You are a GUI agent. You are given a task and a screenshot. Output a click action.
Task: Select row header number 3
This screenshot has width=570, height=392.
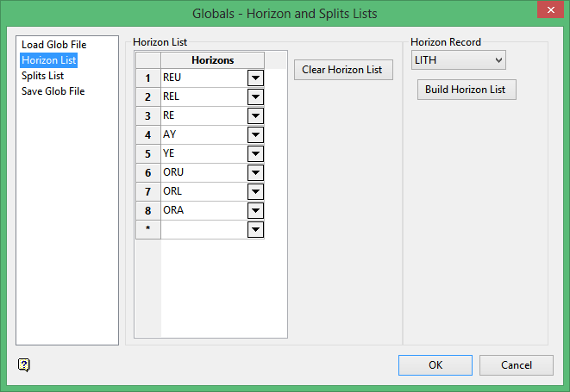click(148, 115)
